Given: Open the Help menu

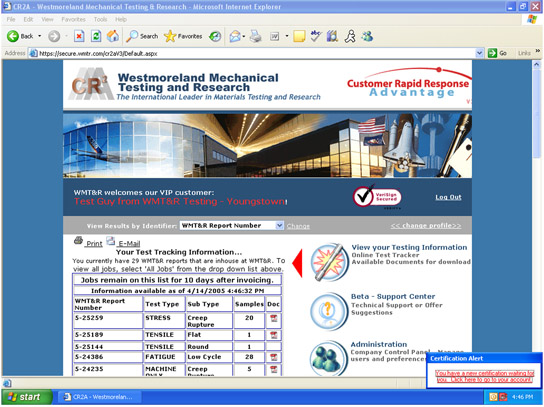Looking at the screenshot, I should coord(121,19).
